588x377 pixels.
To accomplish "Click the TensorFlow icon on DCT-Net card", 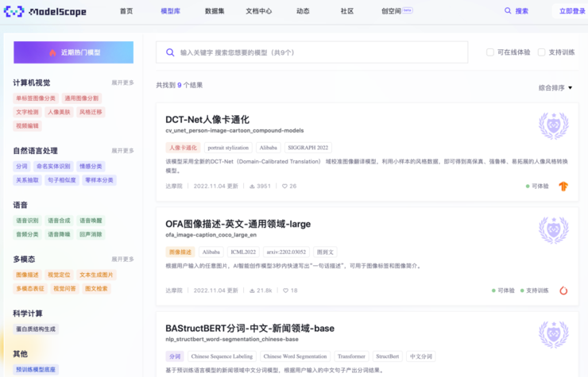I will coord(563,186).
